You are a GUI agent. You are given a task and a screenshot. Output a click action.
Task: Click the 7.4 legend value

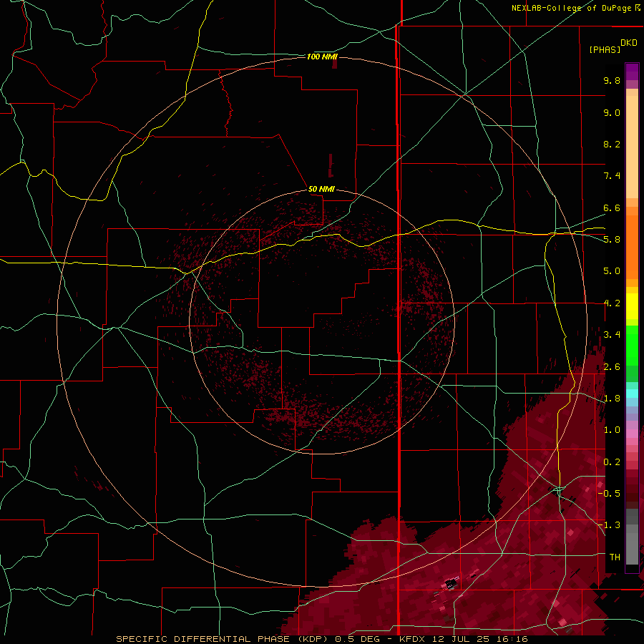click(612, 176)
